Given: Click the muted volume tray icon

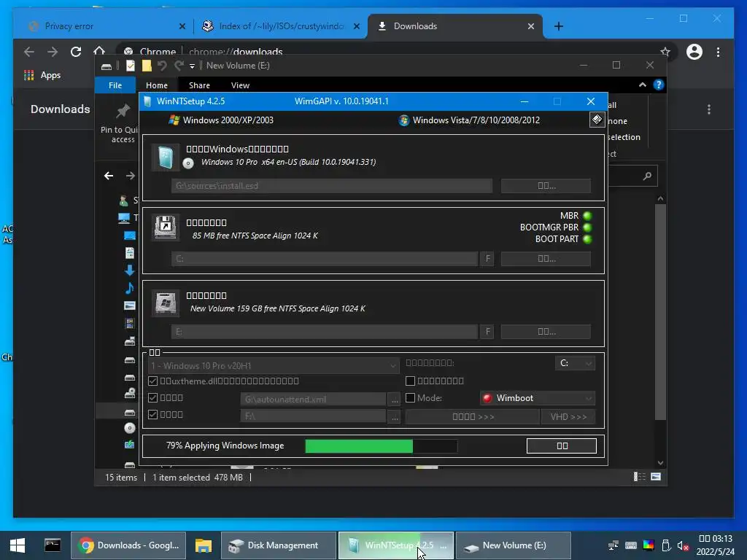Looking at the screenshot, I should 683,545.
